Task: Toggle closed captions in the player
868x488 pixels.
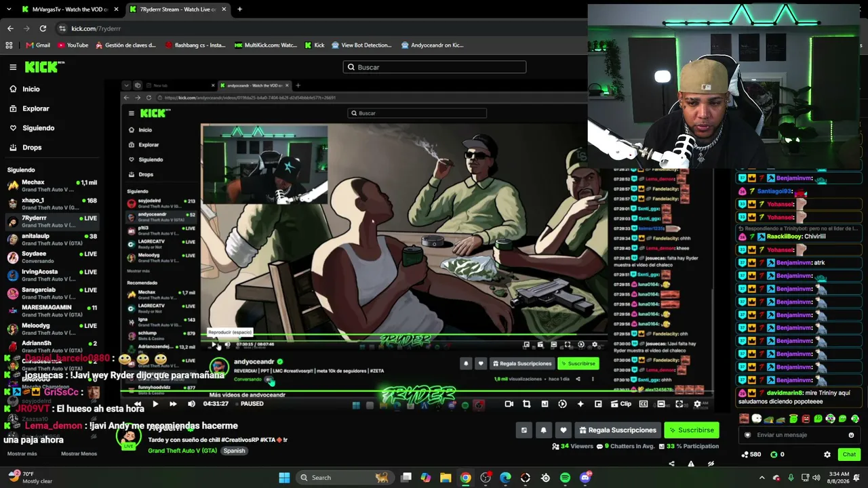Action: (x=644, y=404)
